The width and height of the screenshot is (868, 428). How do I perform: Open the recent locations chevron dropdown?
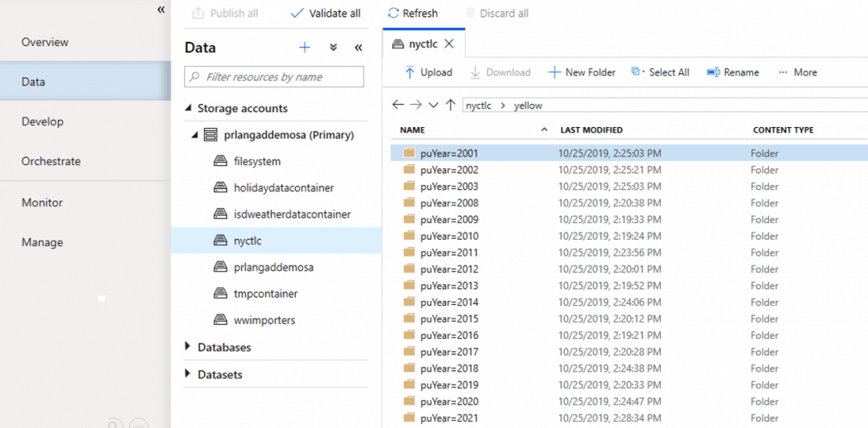[433, 105]
